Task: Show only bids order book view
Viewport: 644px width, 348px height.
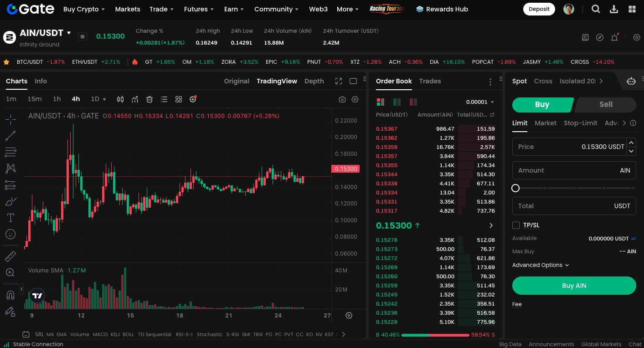Action: 397,102
